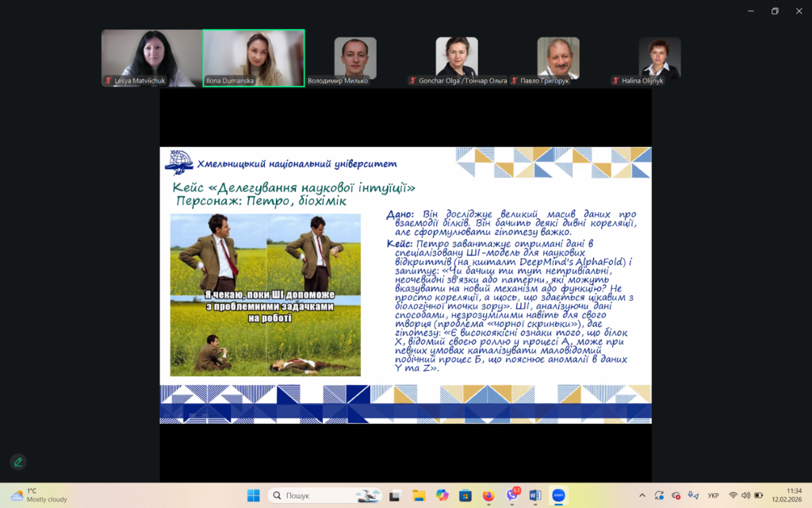Show hidden system tray icons

click(x=641, y=495)
